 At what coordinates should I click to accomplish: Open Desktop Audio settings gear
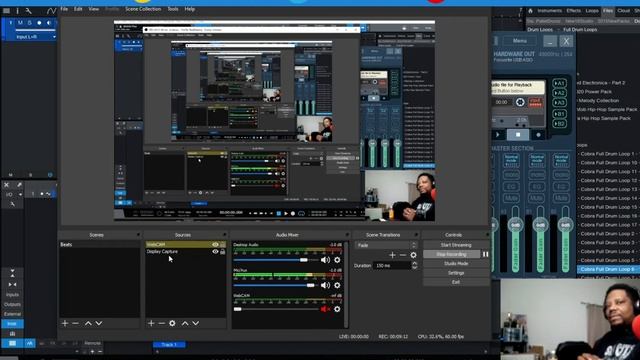(337, 260)
